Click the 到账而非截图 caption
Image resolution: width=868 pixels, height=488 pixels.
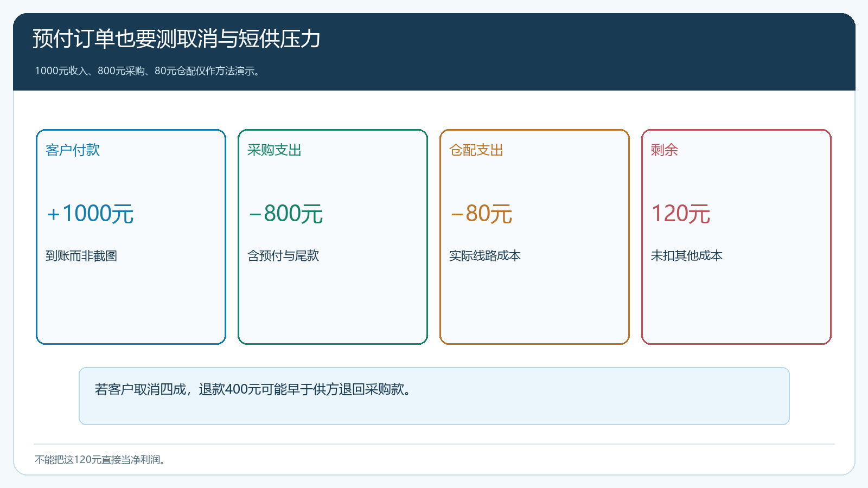(x=81, y=256)
